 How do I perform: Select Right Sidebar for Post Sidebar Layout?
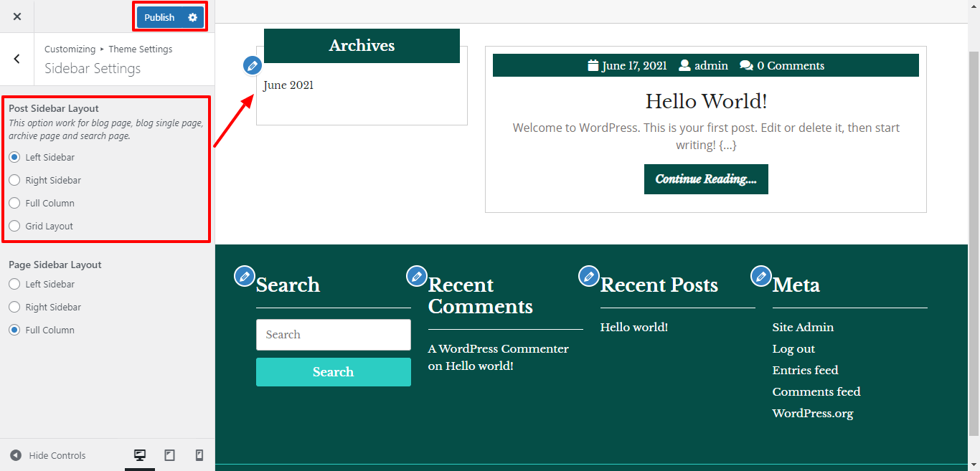(x=14, y=180)
